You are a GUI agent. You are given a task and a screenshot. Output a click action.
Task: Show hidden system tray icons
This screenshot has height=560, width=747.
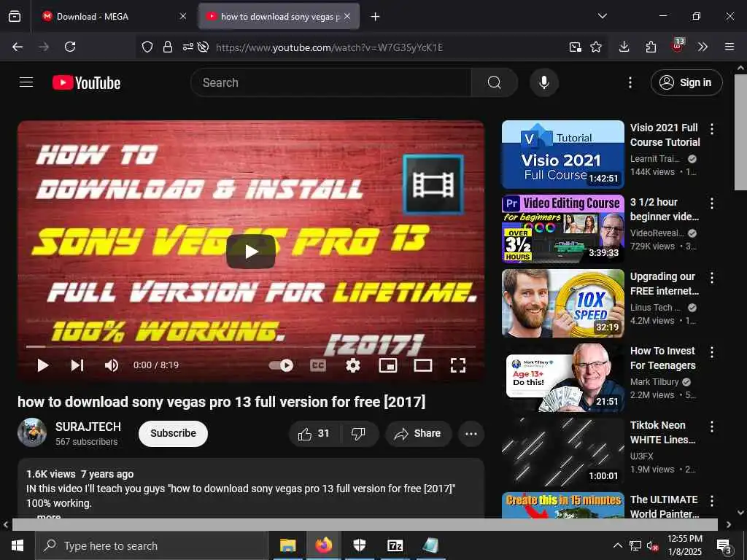[x=617, y=545]
